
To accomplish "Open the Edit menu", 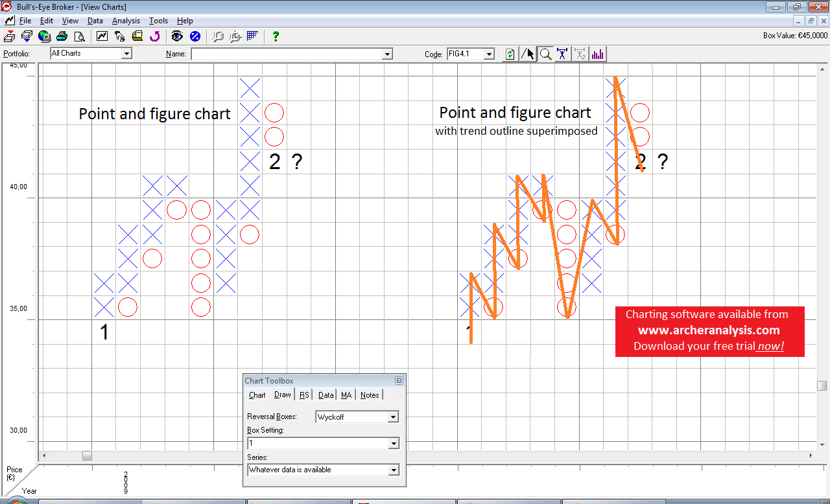I will [x=46, y=21].
